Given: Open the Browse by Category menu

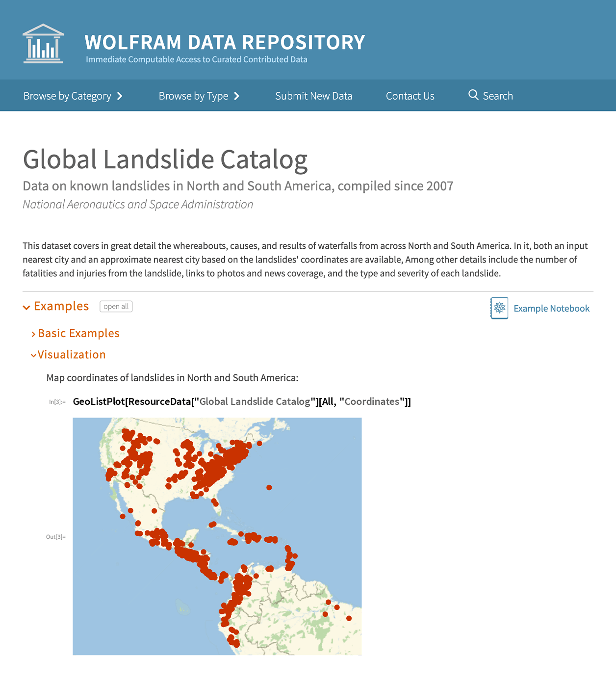Looking at the screenshot, I should coord(67,96).
